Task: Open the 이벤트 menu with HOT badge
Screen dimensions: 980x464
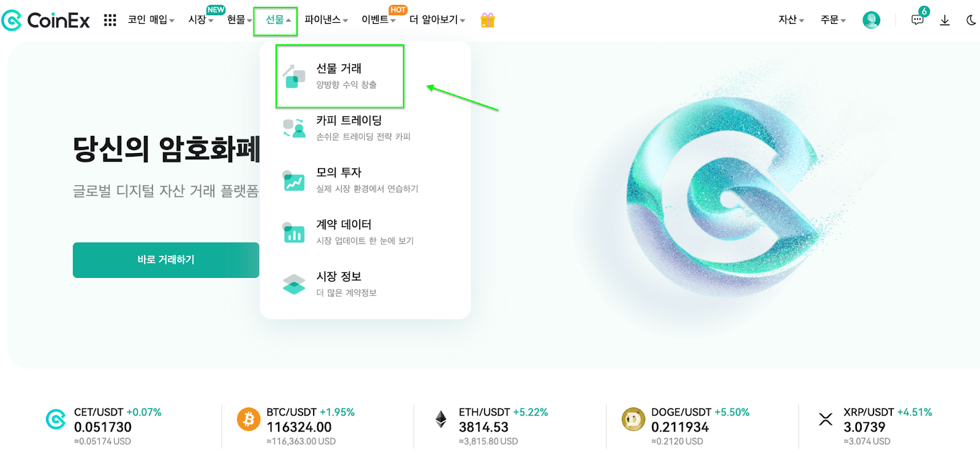Action: click(x=375, y=20)
